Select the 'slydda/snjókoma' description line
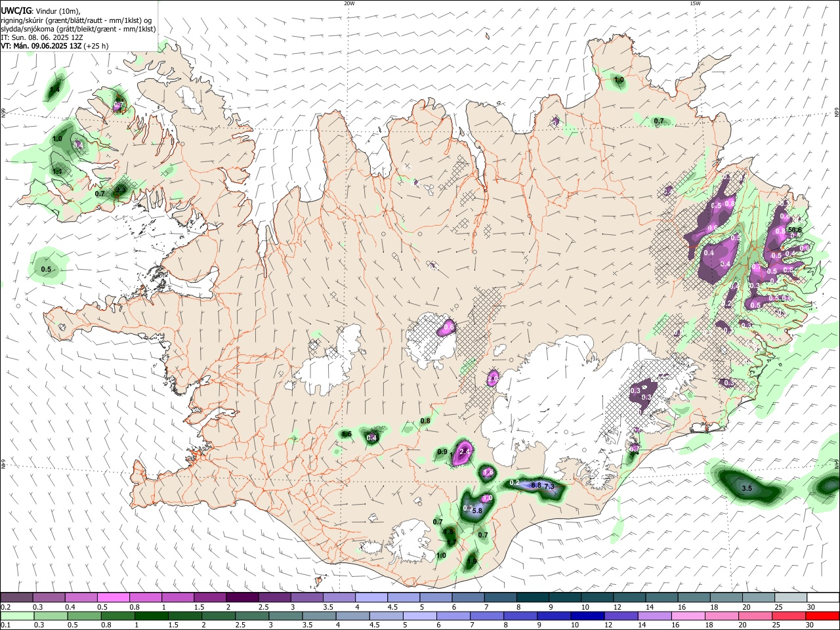This screenshot has width=840, height=630. click(78, 29)
